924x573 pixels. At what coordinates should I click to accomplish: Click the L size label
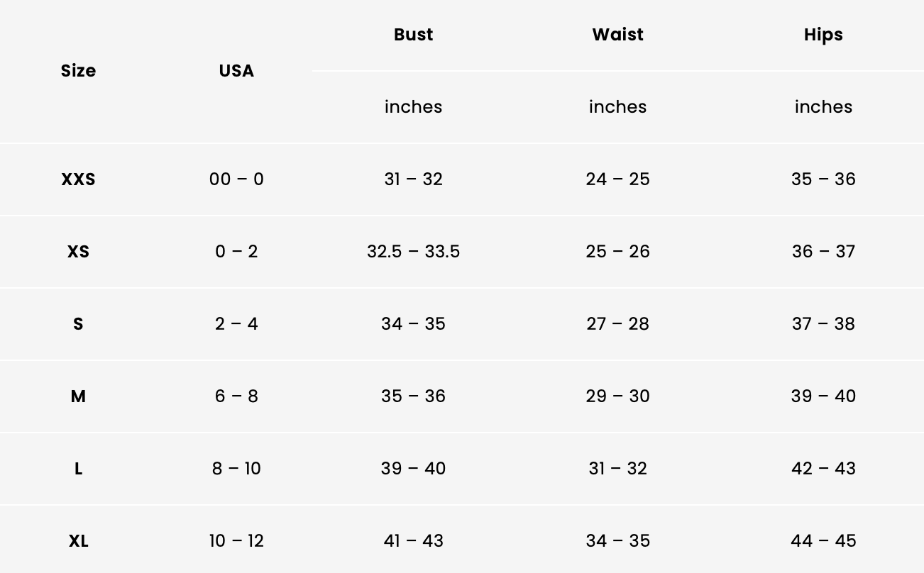pos(78,469)
